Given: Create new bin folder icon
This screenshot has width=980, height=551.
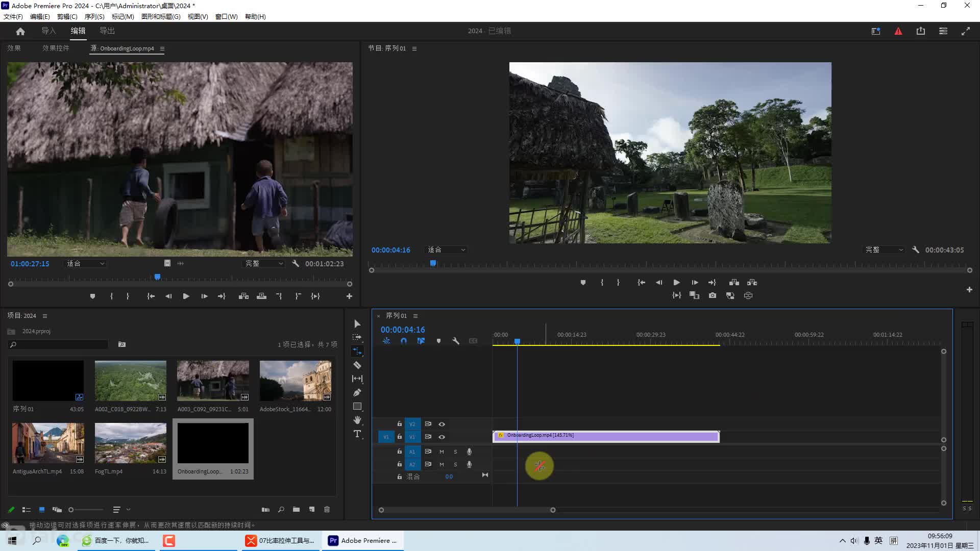Looking at the screenshot, I should pyautogui.click(x=296, y=510).
